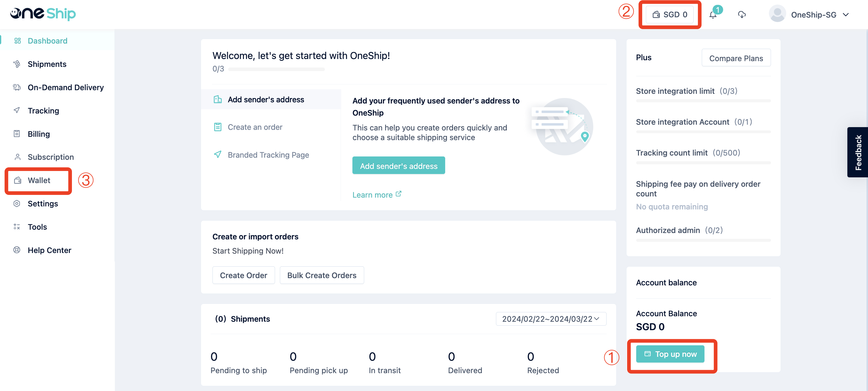This screenshot has height=391, width=868.
Task: Open the Settings sidebar item
Action: [x=42, y=203]
